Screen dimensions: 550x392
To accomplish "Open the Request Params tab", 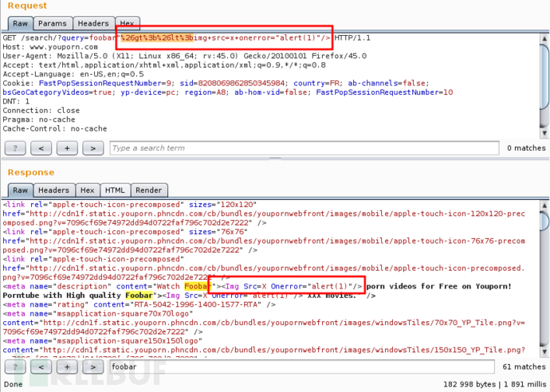I will (53, 23).
